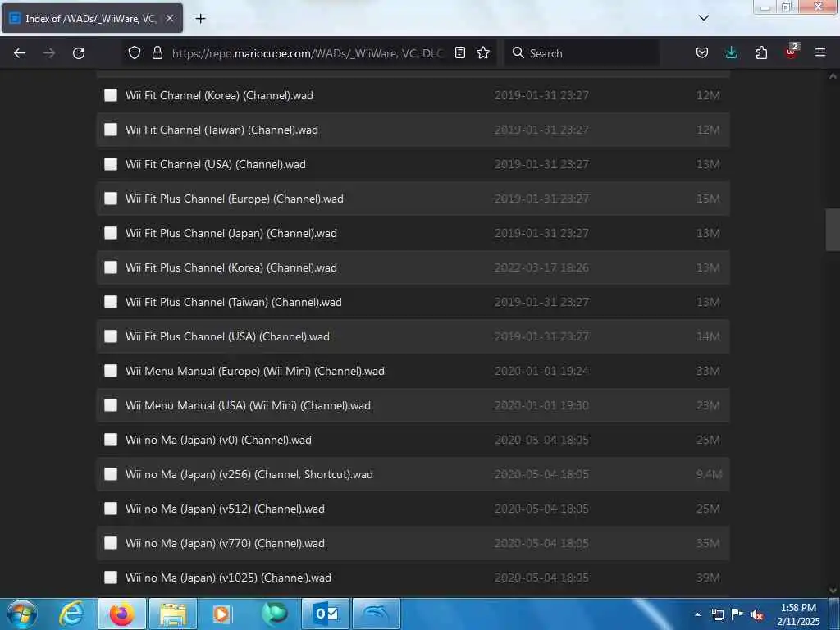Click the site padlock security icon
This screenshot has width=840, height=630.
click(x=157, y=52)
